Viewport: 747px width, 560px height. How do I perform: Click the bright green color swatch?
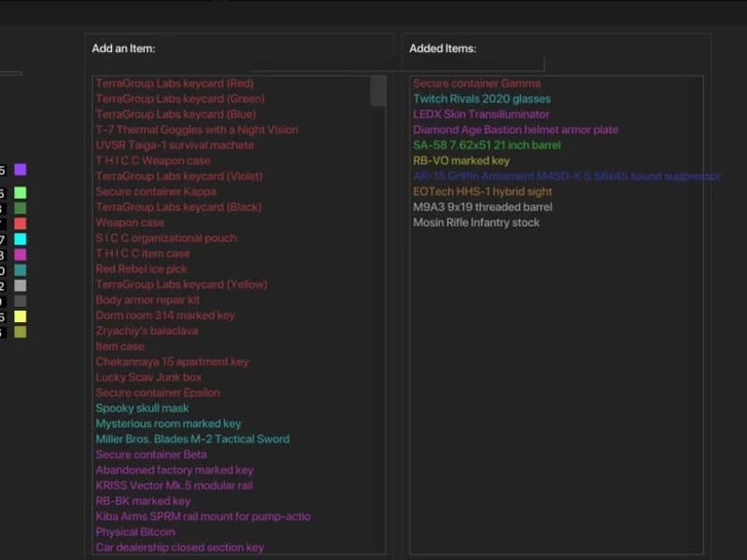point(20,193)
